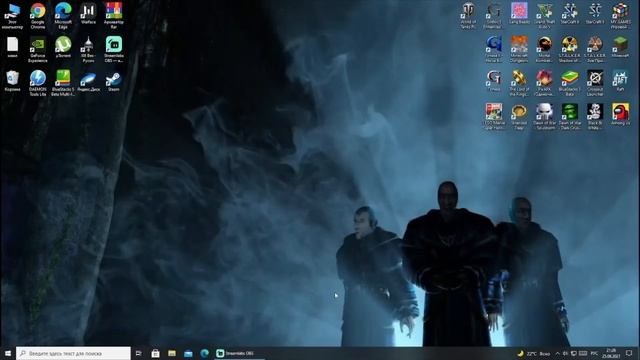Launch S.T.A.L.K.E.R. Зов Припяти shortcut

tap(595, 49)
